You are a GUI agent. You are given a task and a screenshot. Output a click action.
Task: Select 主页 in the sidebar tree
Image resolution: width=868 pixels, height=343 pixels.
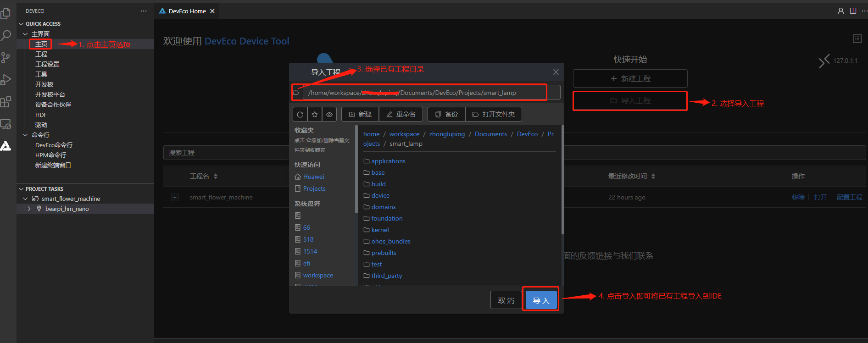(41, 44)
